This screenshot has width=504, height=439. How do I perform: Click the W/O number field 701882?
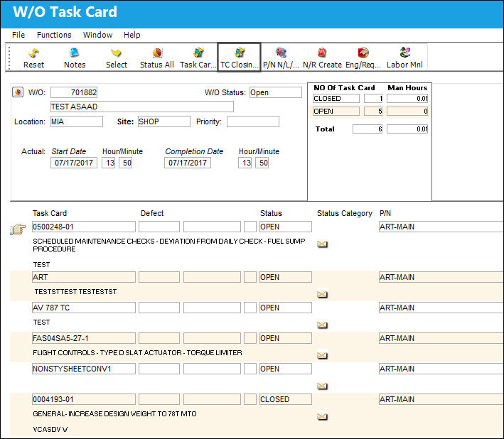click(x=74, y=92)
